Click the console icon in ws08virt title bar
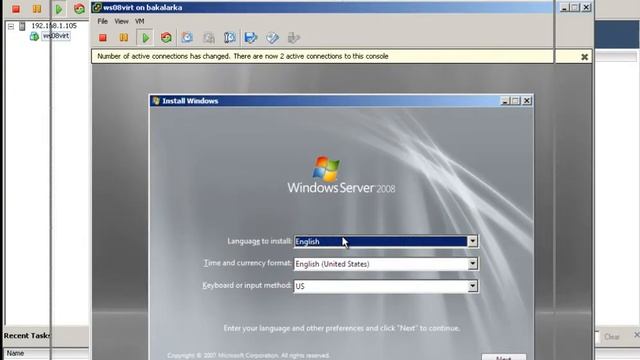 97,7
